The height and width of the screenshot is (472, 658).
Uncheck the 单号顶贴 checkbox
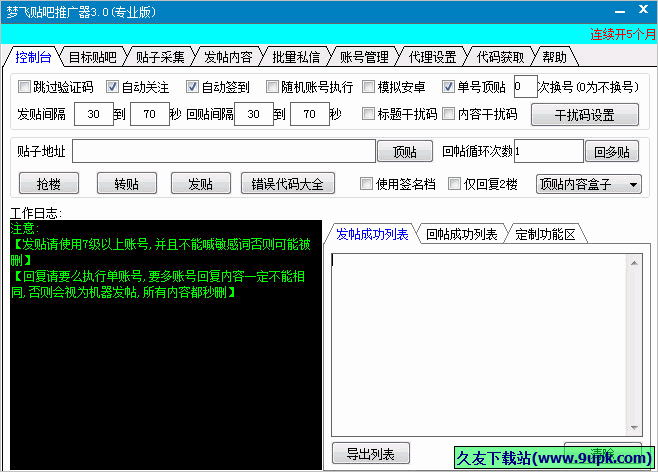pyautogui.click(x=448, y=87)
